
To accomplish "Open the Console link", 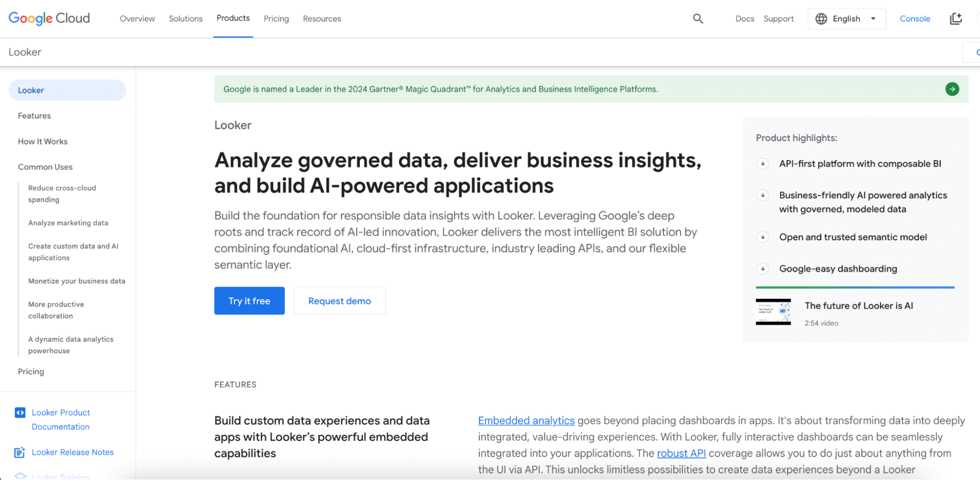I will [915, 19].
